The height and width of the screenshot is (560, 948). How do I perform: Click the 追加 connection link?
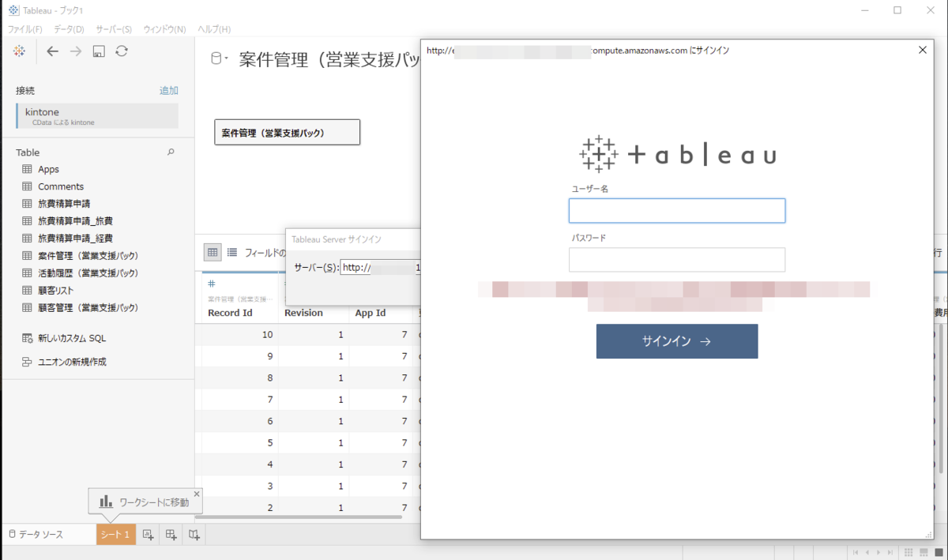coord(169,91)
